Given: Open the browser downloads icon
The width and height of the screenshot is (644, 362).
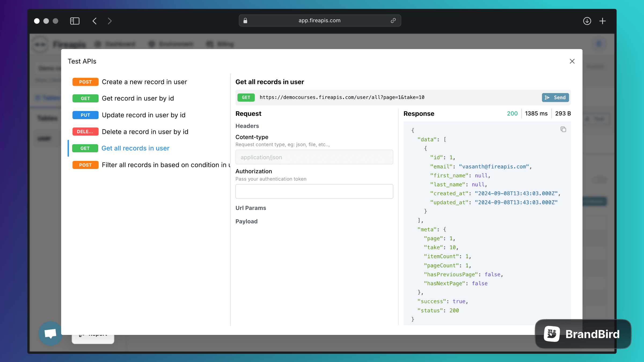Looking at the screenshot, I should [587, 21].
